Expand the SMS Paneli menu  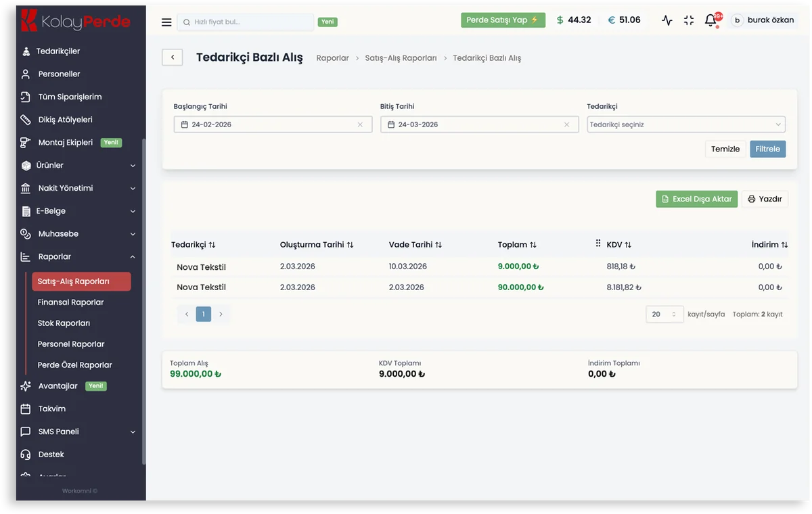click(x=78, y=431)
